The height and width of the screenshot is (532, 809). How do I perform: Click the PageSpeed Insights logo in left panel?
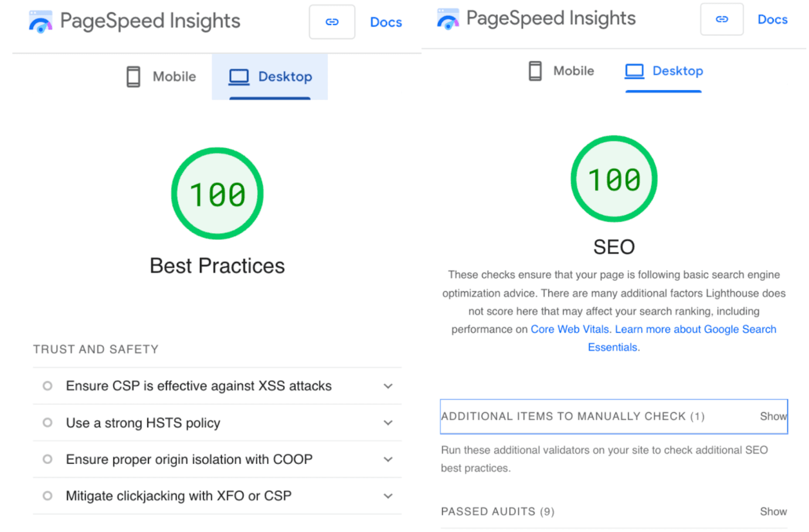click(x=40, y=22)
